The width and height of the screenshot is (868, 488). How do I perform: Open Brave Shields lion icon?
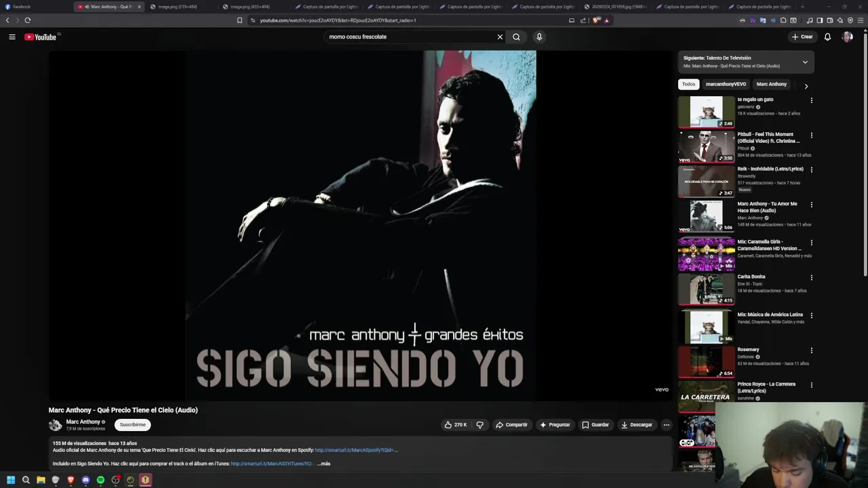(x=596, y=20)
